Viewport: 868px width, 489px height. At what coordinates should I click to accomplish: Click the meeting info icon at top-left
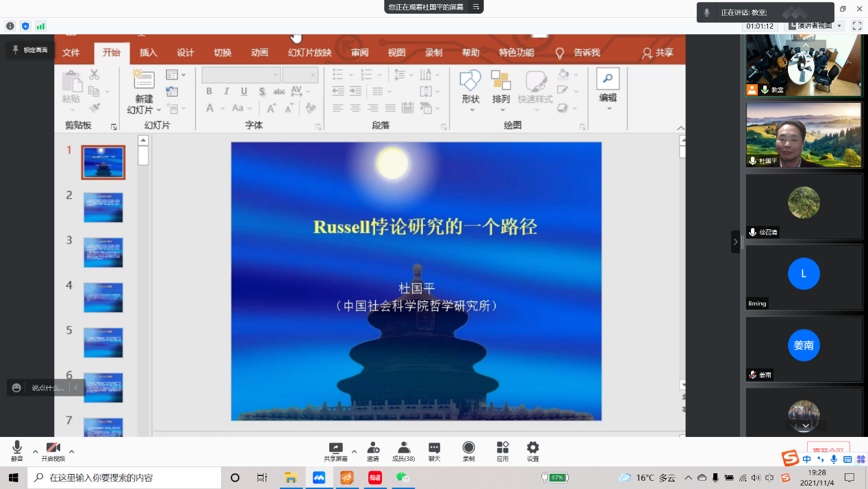10,26
